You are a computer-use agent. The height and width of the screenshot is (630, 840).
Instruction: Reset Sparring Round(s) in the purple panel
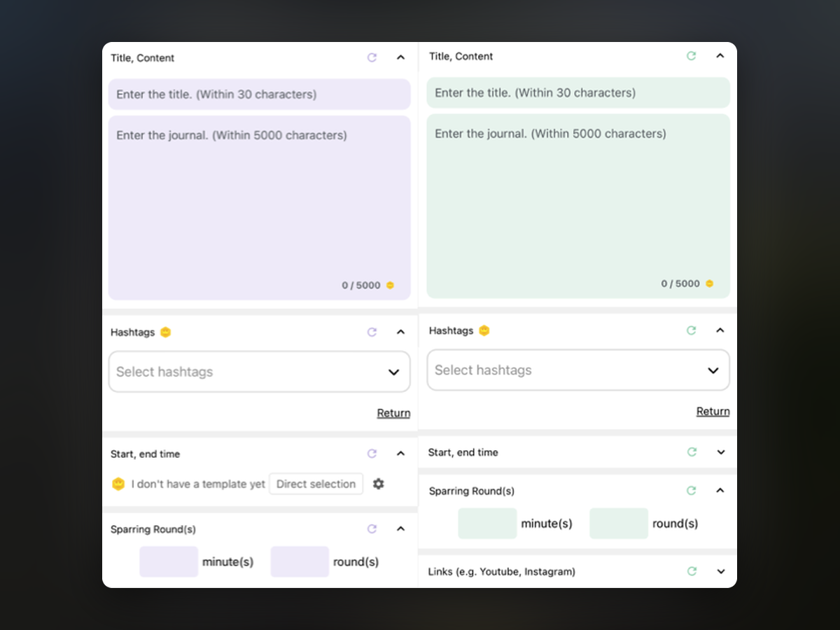pos(372,529)
